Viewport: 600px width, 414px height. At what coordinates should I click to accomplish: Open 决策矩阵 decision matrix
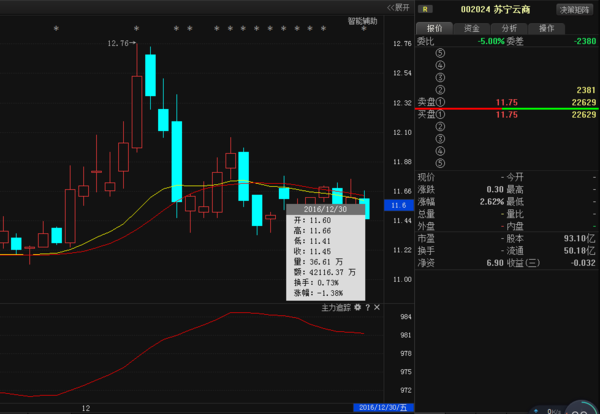(574, 10)
